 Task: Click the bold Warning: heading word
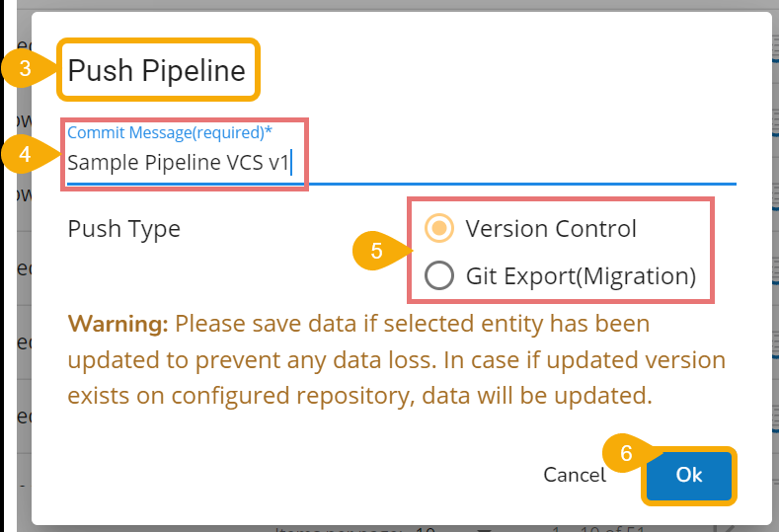pos(117,324)
